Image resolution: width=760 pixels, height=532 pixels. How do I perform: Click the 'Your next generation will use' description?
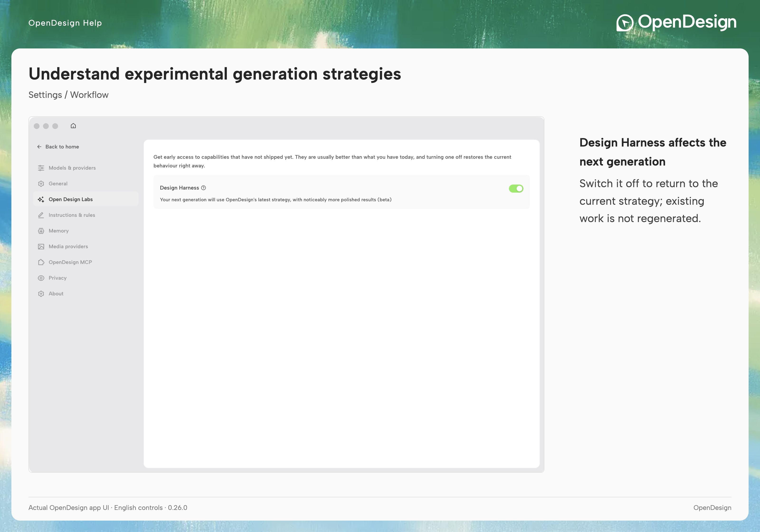276,200
